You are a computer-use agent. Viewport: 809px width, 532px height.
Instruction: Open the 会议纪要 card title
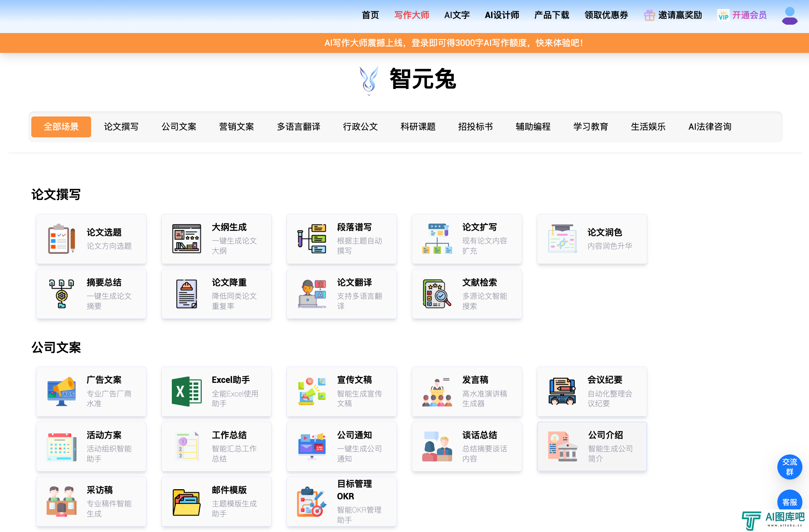(x=605, y=380)
